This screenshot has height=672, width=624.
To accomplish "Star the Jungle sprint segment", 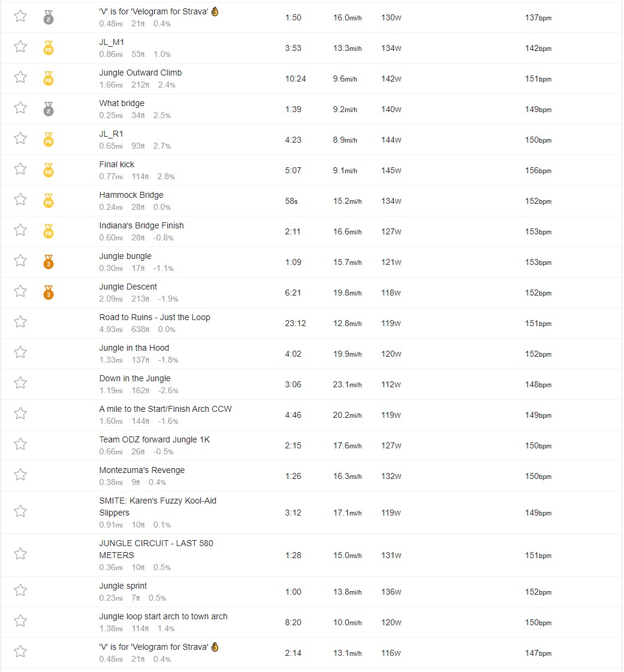I will [x=20, y=590].
